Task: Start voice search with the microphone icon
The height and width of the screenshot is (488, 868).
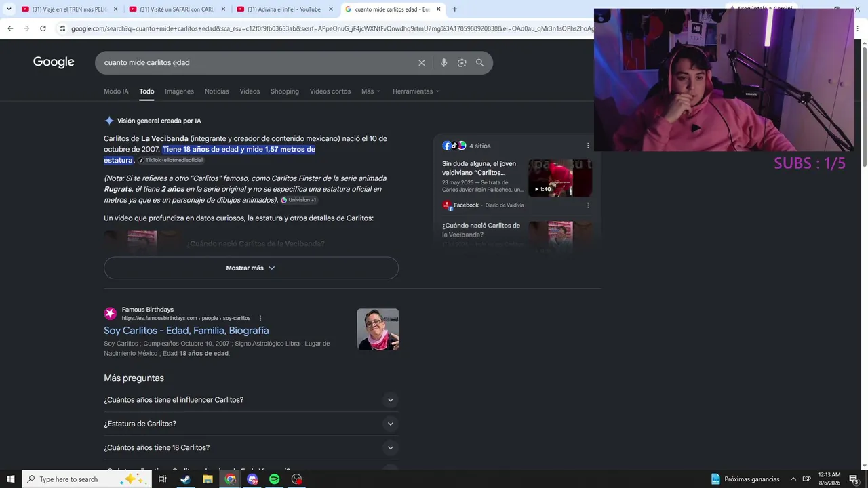Action: pyautogui.click(x=443, y=62)
